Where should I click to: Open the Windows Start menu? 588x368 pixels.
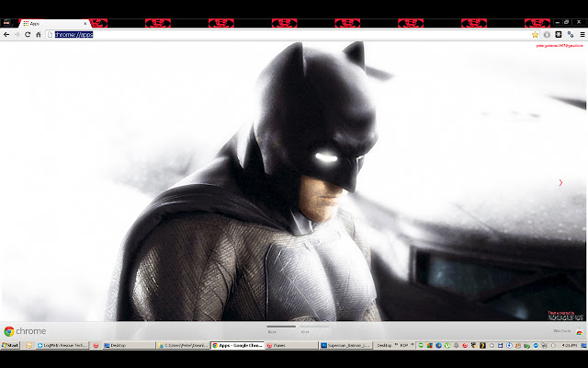click(x=10, y=346)
